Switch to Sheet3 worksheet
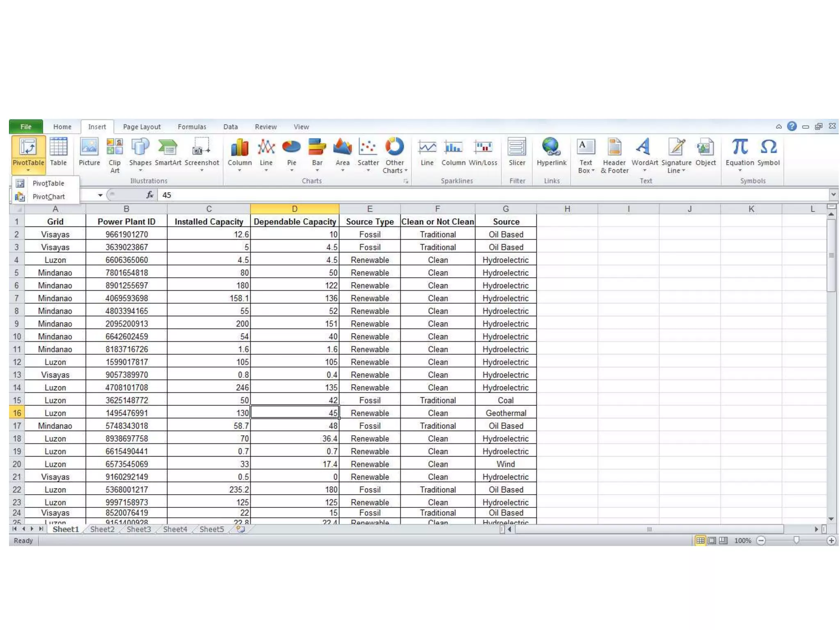Viewport: 840px width, 630px height. 139,529
